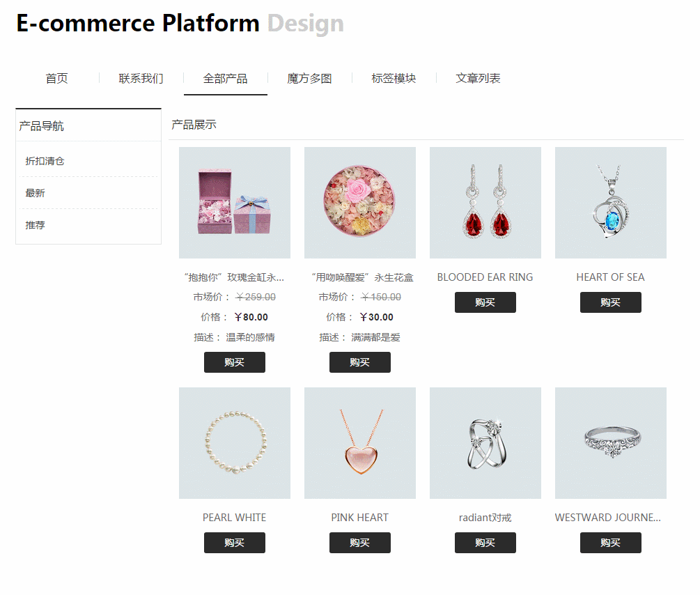Open the 首页 navigation tab
The width and height of the screenshot is (700, 595).
tap(56, 79)
